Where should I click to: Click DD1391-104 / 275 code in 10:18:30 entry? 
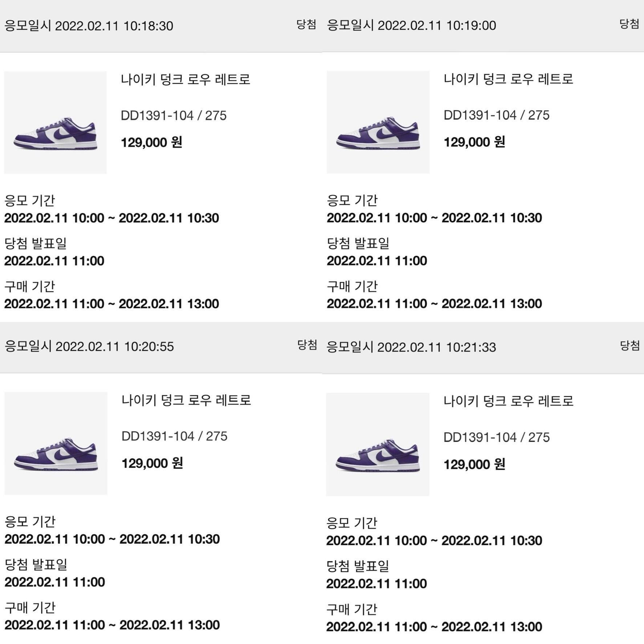(x=173, y=116)
